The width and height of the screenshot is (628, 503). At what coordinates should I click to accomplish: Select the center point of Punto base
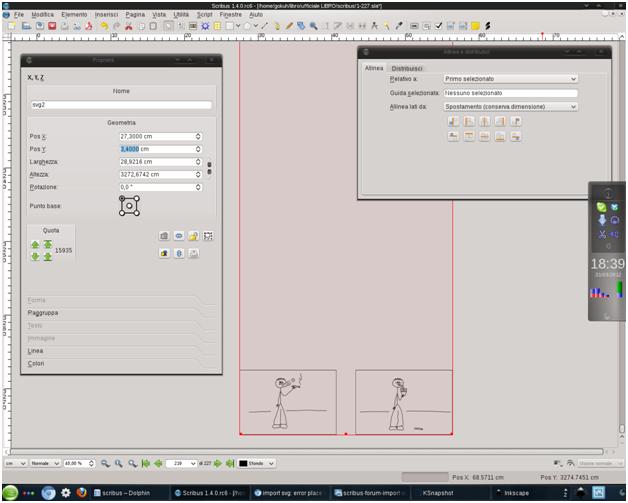[x=129, y=206]
